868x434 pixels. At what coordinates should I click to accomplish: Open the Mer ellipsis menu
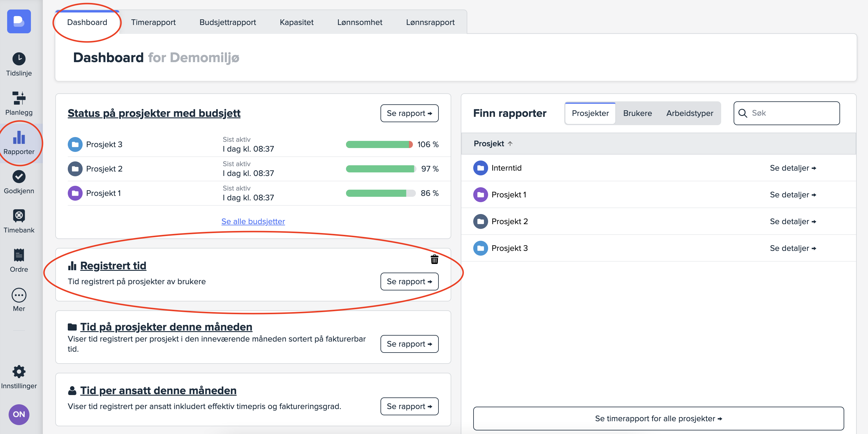click(19, 300)
